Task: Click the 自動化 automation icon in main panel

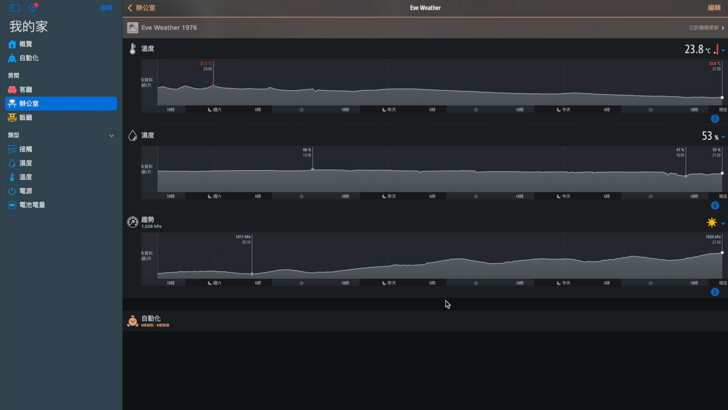Action: [x=132, y=320]
